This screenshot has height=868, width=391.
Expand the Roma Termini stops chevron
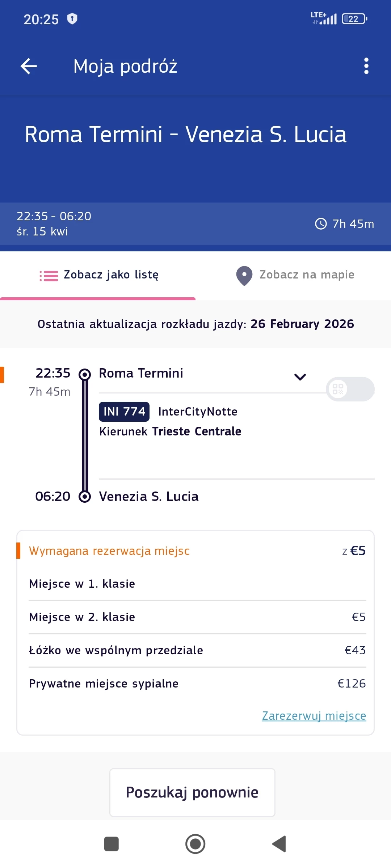click(x=300, y=377)
